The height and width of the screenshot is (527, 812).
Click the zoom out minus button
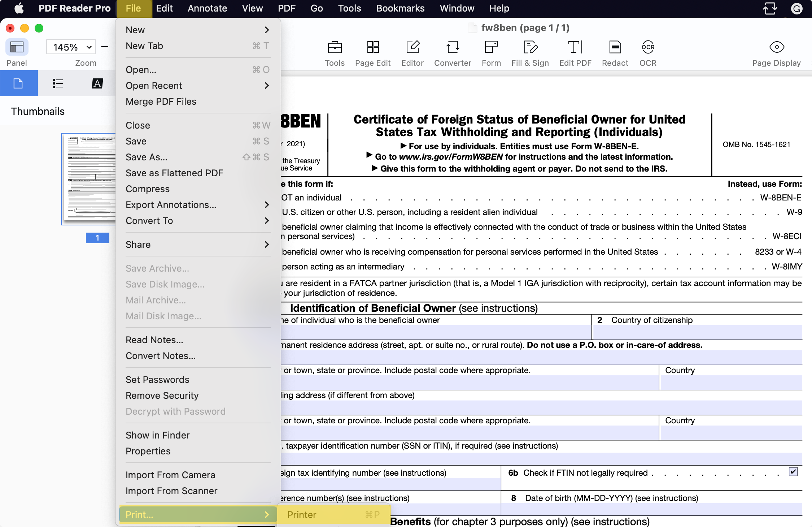click(x=105, y=47)
